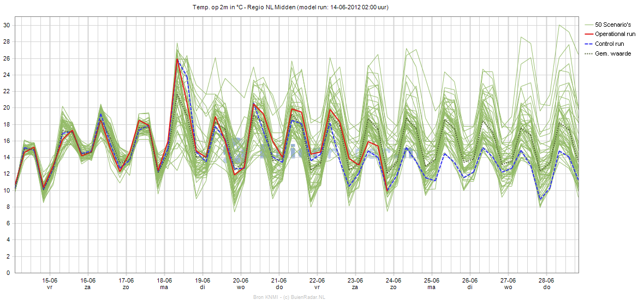
Task: Click the y-axis value 28
Action: (x=6, y=42)
